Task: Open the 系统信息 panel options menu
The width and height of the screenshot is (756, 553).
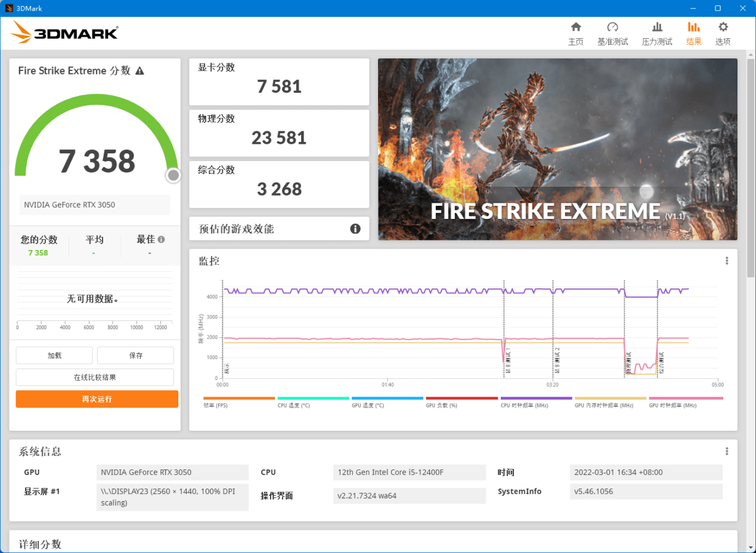Action: (x=726, y=451)
